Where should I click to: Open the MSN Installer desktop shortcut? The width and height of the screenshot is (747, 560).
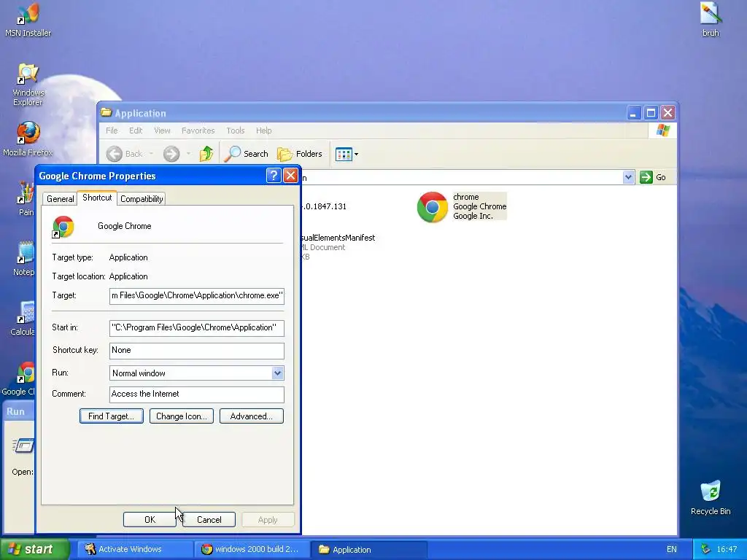(28, 19)
